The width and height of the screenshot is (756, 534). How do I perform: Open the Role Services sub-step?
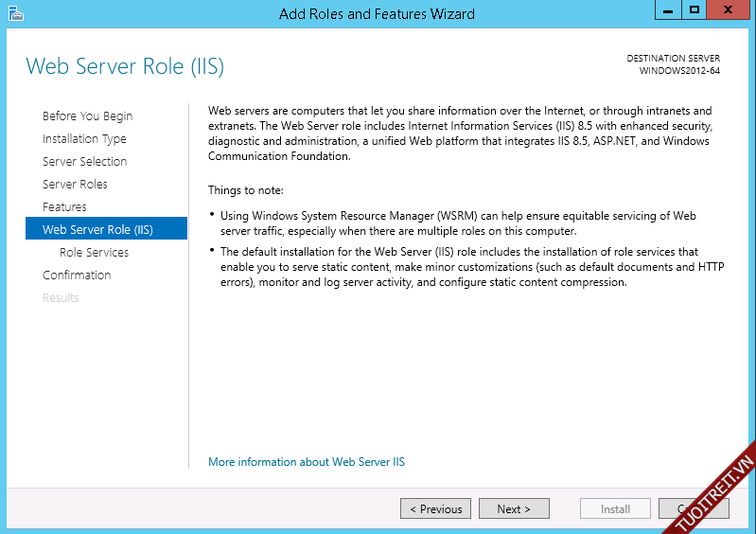[x=94, y=253]
